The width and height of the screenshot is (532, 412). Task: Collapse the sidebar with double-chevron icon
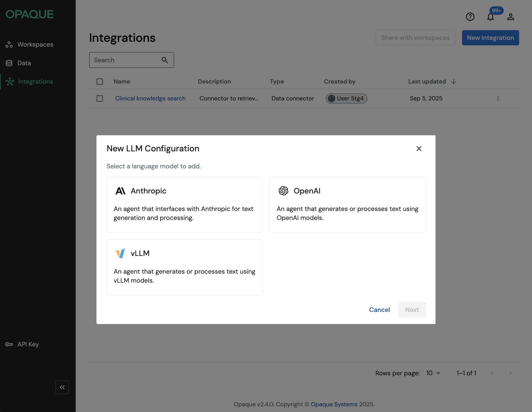[x=62, y=387]
